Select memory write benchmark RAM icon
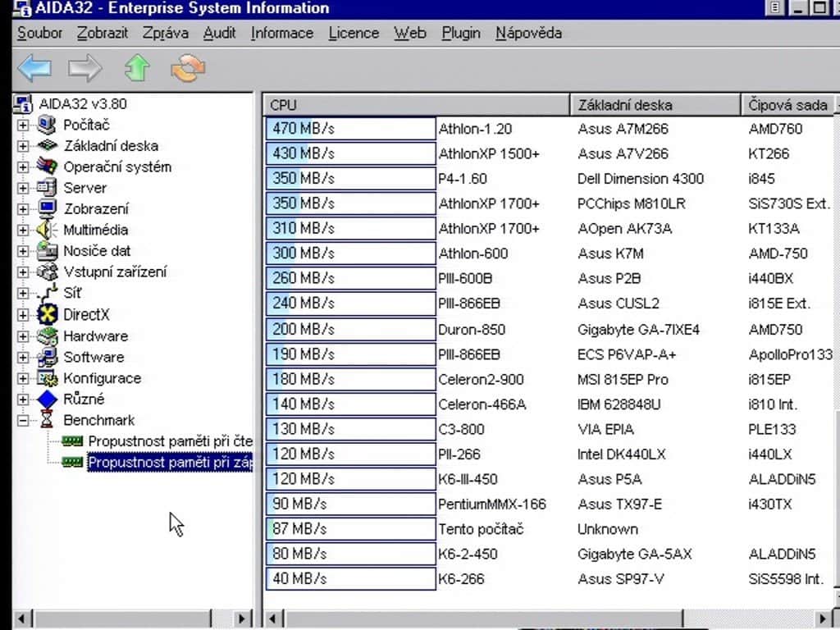 point(72,462)
